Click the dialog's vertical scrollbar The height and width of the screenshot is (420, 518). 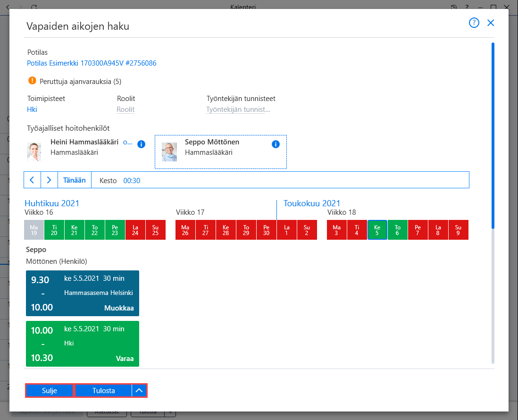[x=493, y=135]
